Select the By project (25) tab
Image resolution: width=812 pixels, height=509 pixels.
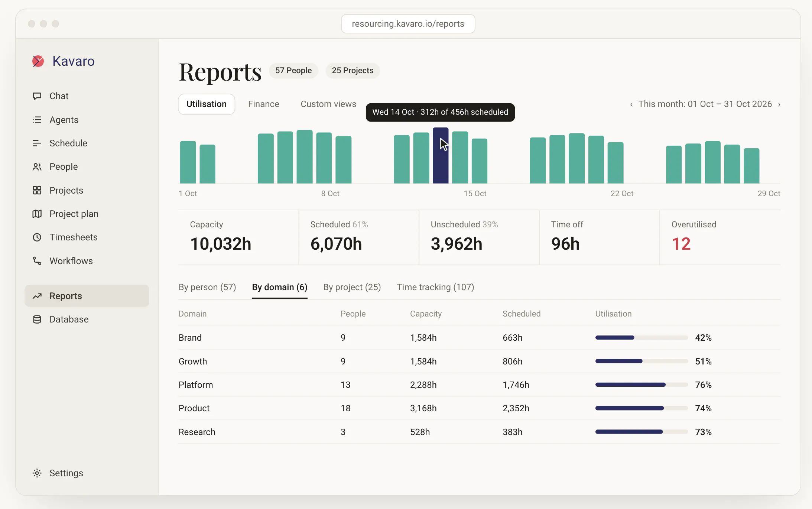(x=352, y=287)
